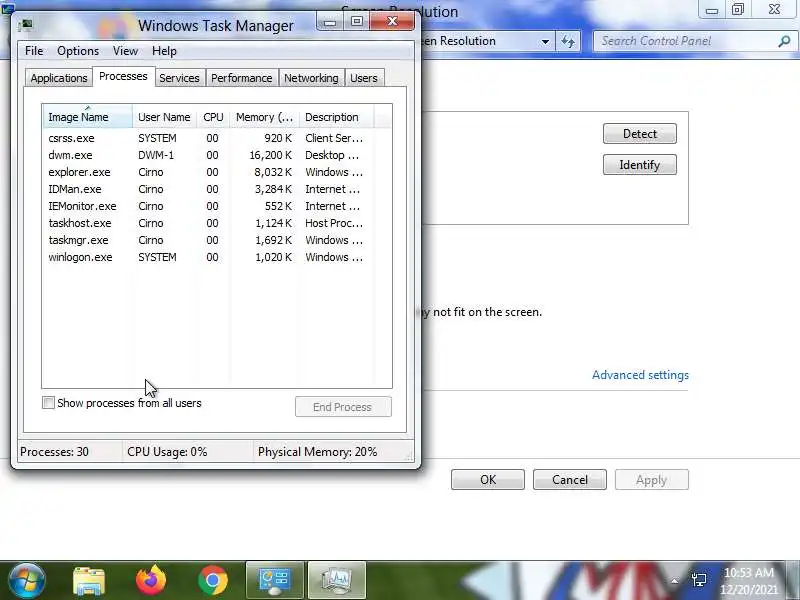Select the IEMonitor.exe process row

tap(208, 206)
